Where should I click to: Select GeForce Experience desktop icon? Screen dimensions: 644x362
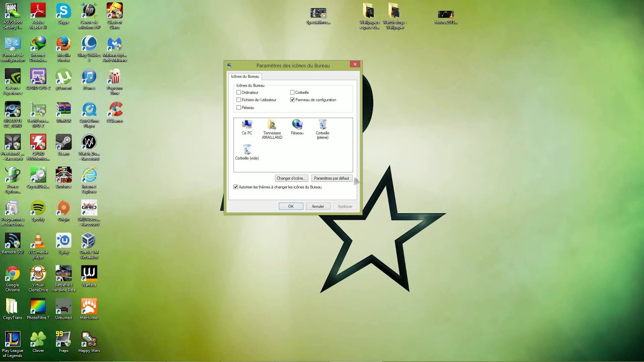tap(13, 82)
